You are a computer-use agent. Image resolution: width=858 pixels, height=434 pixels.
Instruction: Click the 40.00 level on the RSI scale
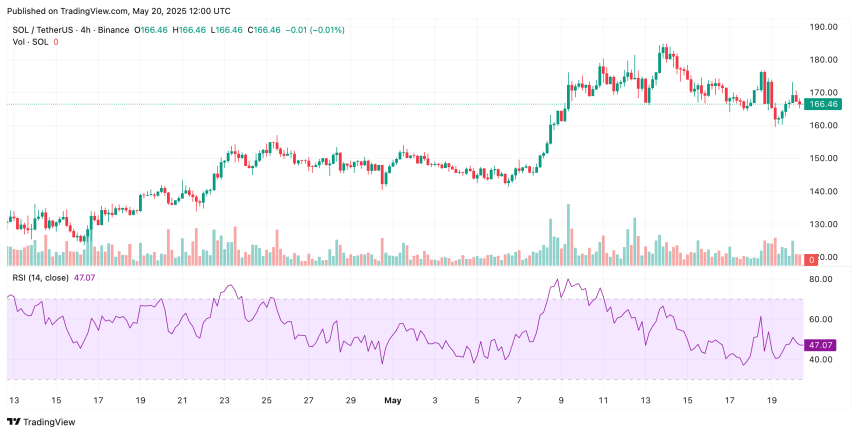click(x=822, y=359)
